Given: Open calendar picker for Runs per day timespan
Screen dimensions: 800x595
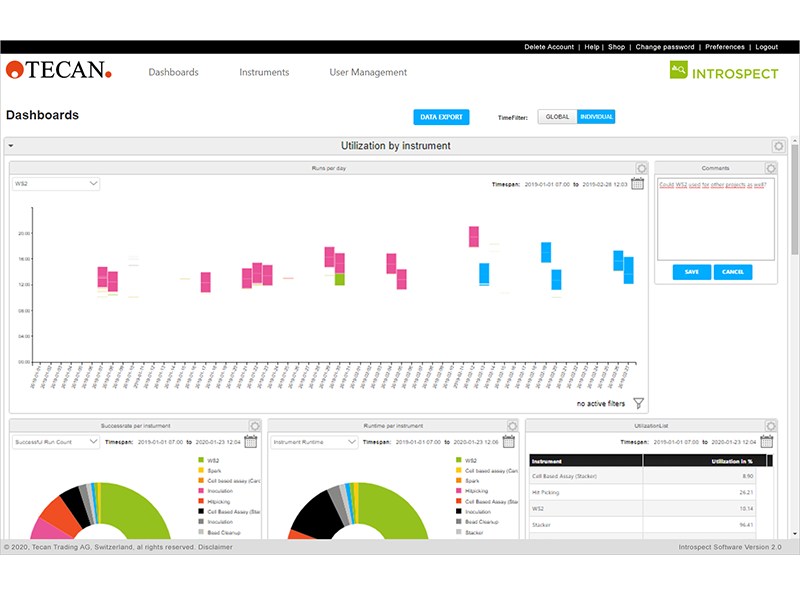Looking at the screenshot, I should (x=638, y=184).
